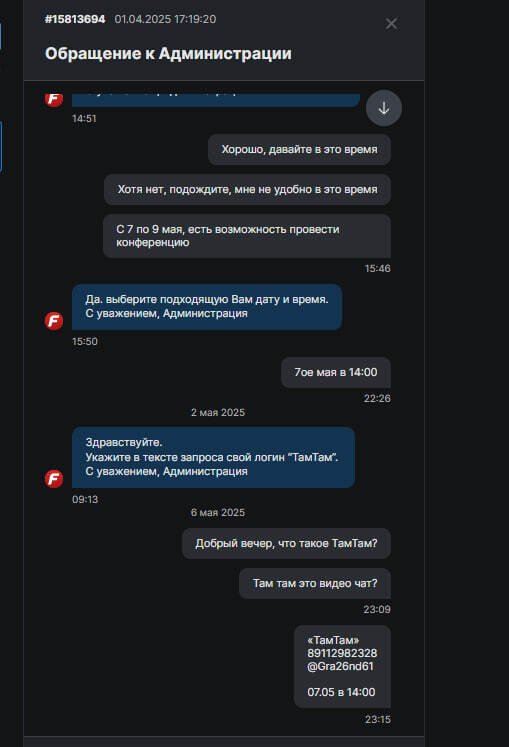The width and height of the screenshot is (509, 747).
Task: Click the 23:15 timestamp under last message
Action: [x=377, y=719]
